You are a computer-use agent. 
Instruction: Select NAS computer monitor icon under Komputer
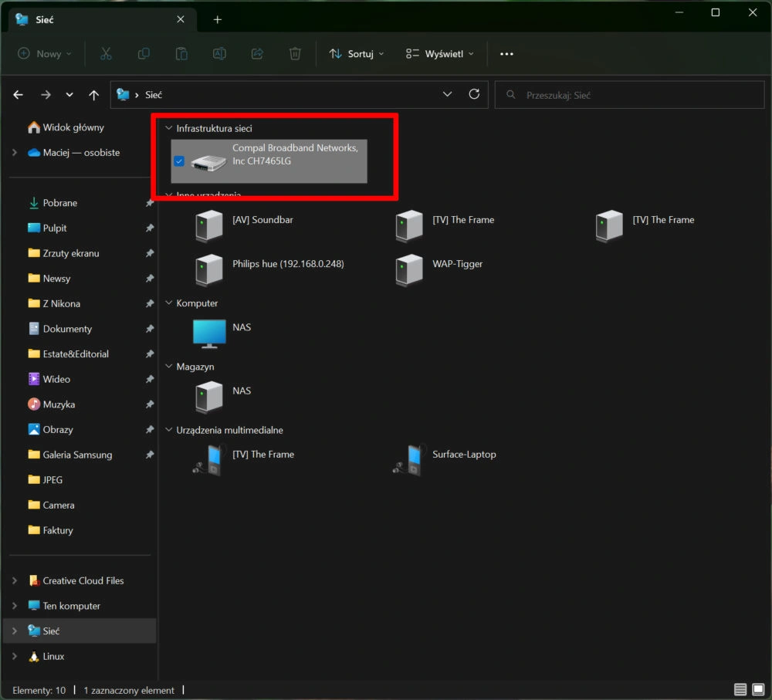(x=209, y=333)
